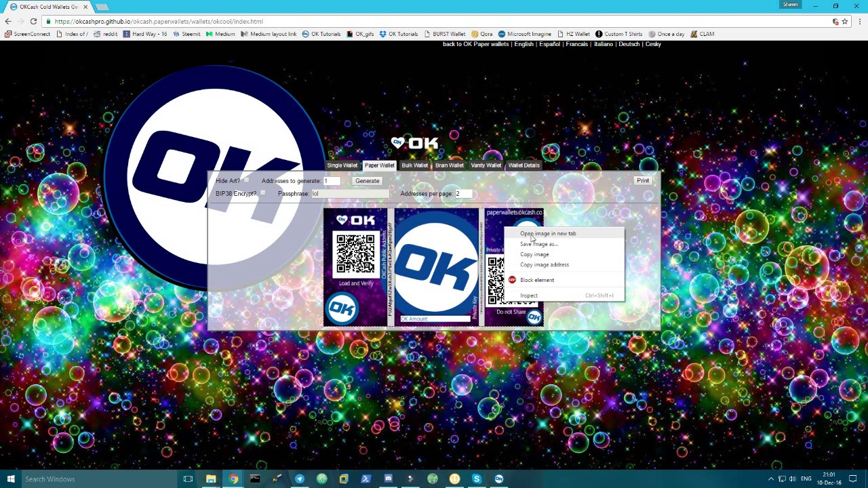Viewport: 868px width, 488px height.
Task: Open the Windows Start menu
Action: 10,479
